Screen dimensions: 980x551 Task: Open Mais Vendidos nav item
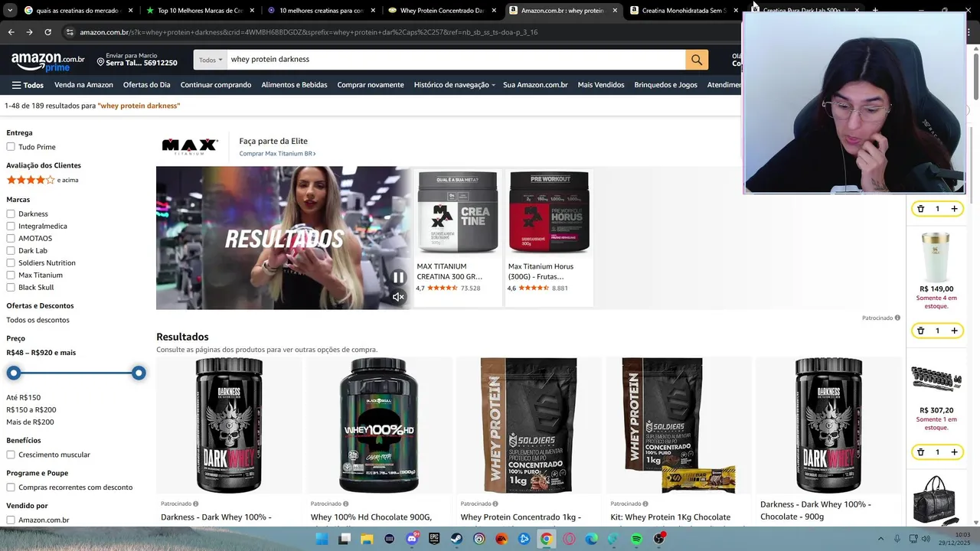[x=601, y=85]
